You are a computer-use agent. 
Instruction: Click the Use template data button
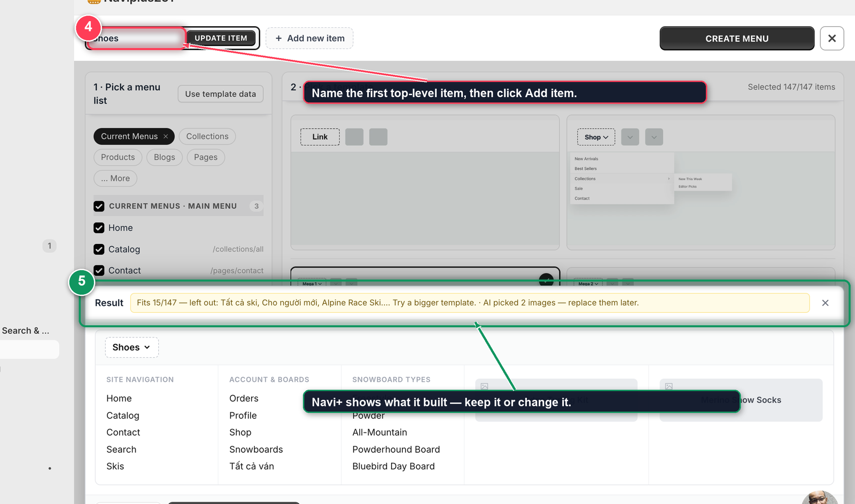(221, 94)
